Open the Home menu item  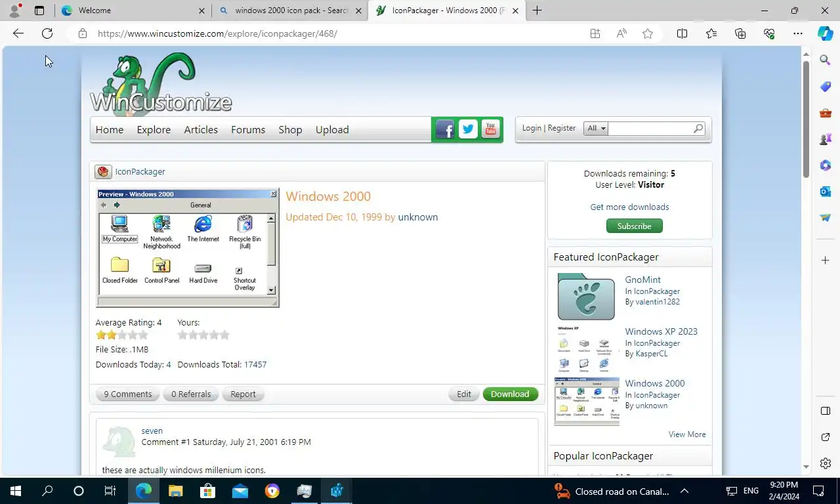point(110,129)
